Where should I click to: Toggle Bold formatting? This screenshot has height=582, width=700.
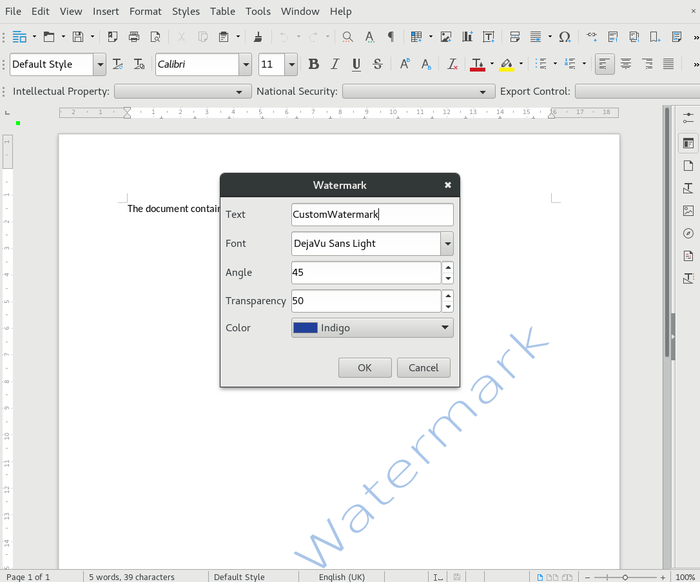[313, 64]
